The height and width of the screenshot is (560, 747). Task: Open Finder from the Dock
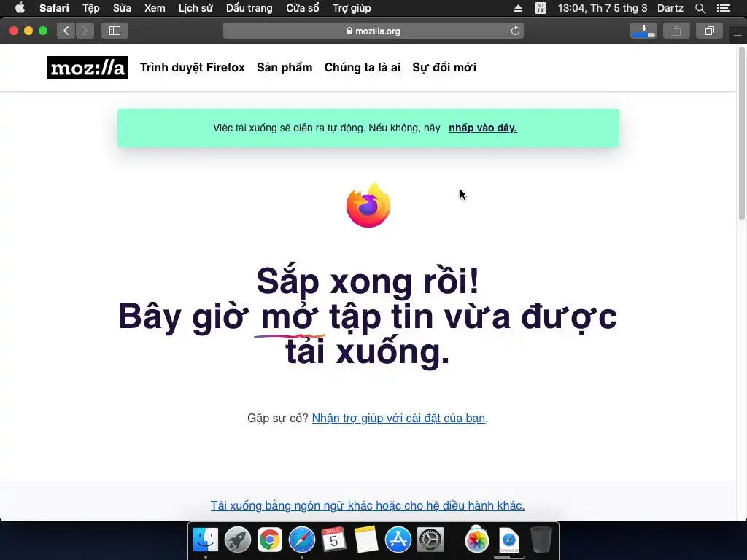click(x=205, y=540)
